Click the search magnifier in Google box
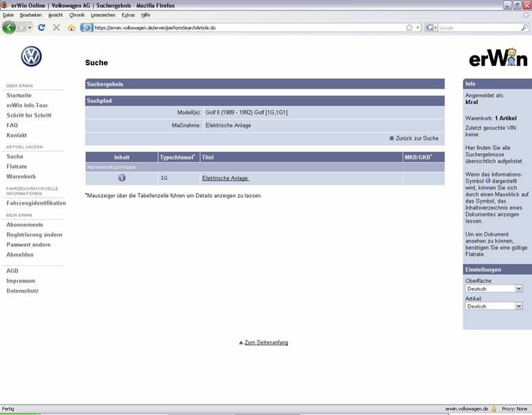532x415 pixels. [x=524, y=27]
